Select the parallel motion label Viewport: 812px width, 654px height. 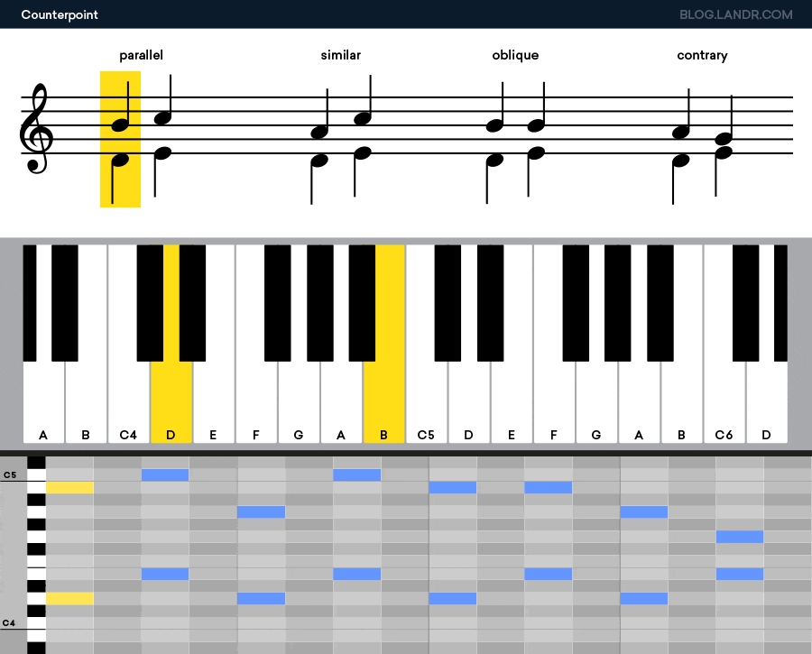coord(142,55)
